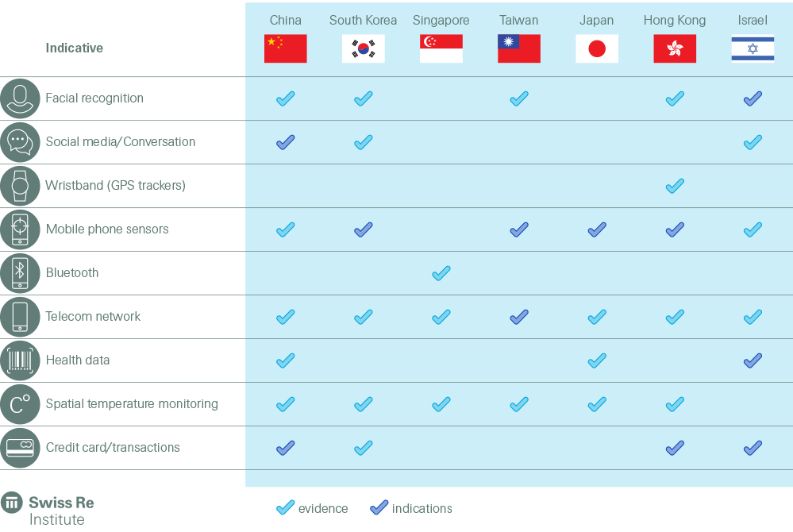Click the Swiss Re Institute logo

[x=46, y=509]
